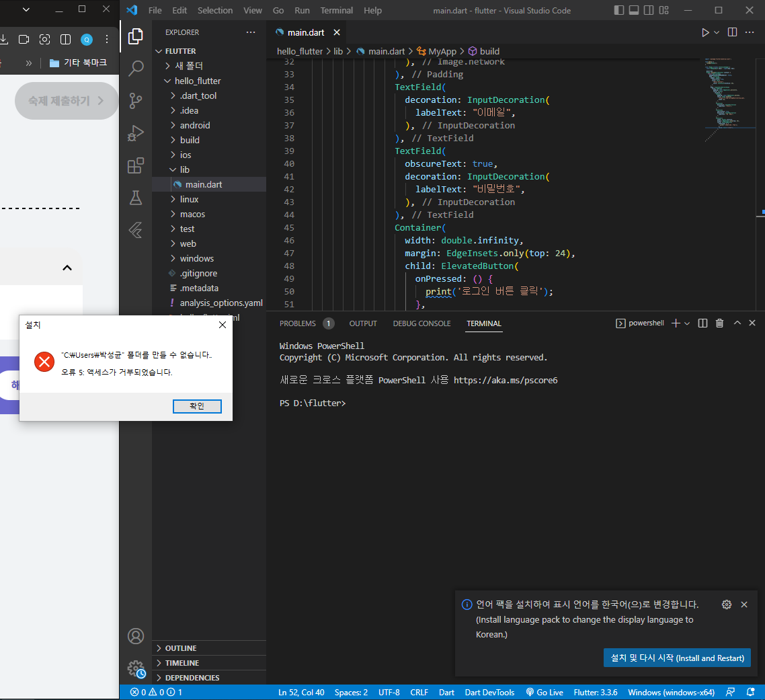
Task: Open the File menu
Action: click(x=155, y=10)
